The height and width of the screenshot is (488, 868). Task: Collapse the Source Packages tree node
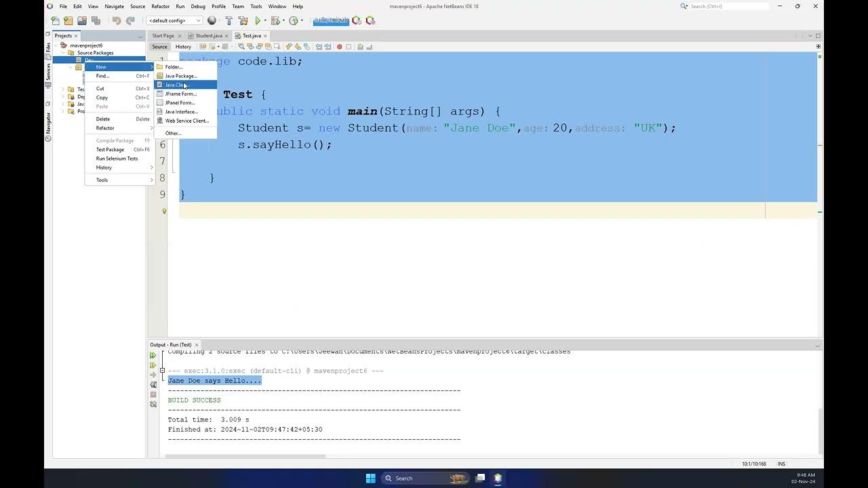(x=64, y=53)
